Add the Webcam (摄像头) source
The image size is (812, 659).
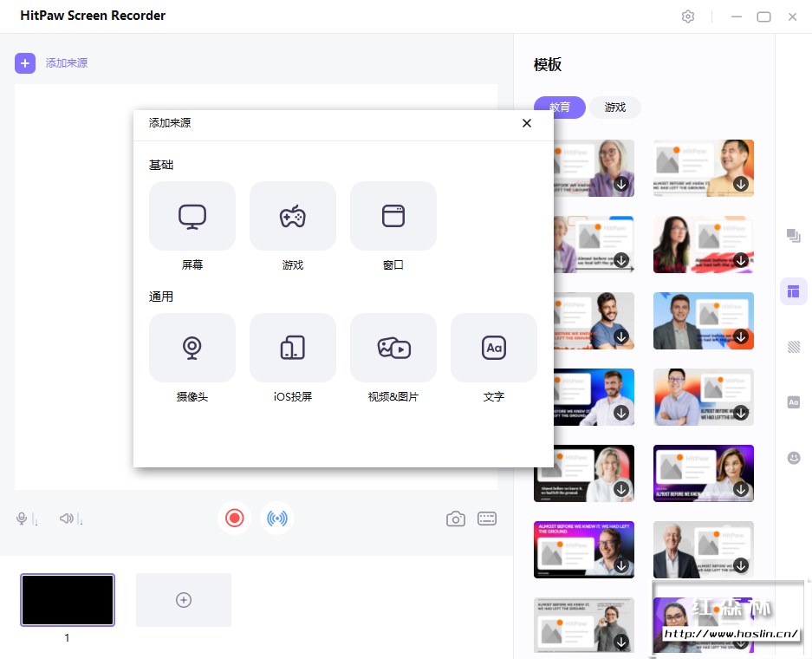[192, 348]
